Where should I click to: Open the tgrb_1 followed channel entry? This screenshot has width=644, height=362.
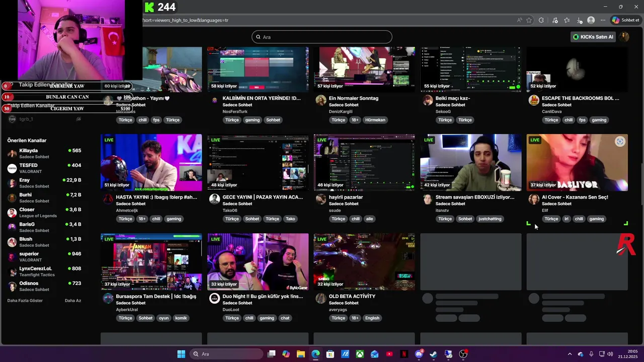coord(44,119)
